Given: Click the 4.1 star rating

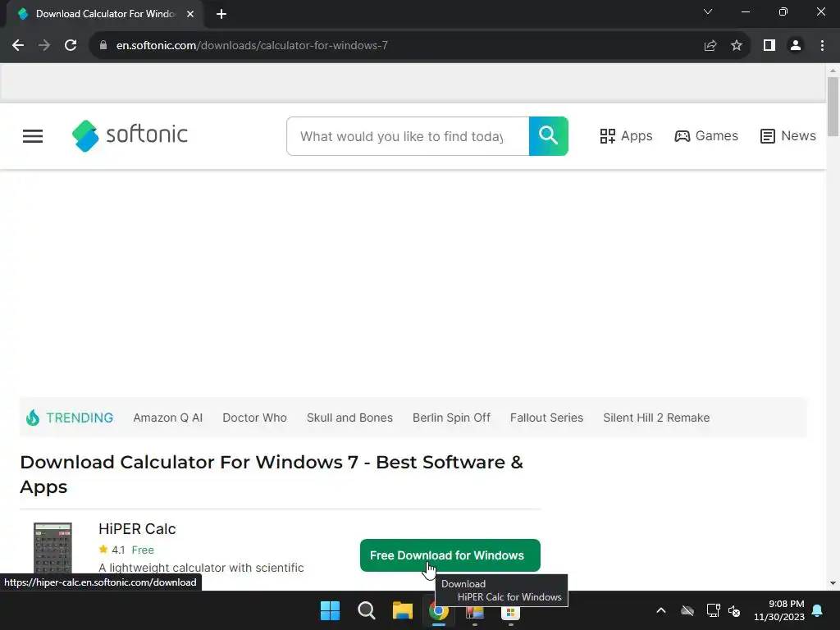Looking at the screenshot, I should click(x=112, y=550).
